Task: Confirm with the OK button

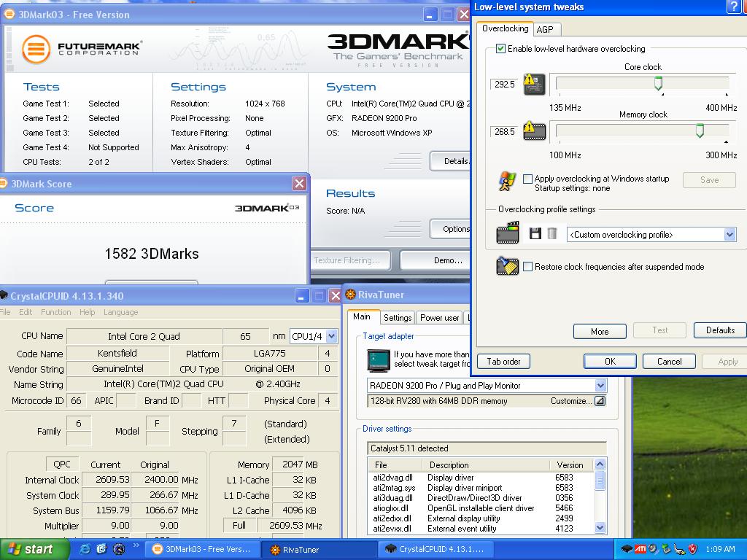Action: click(x=610, y=362)
